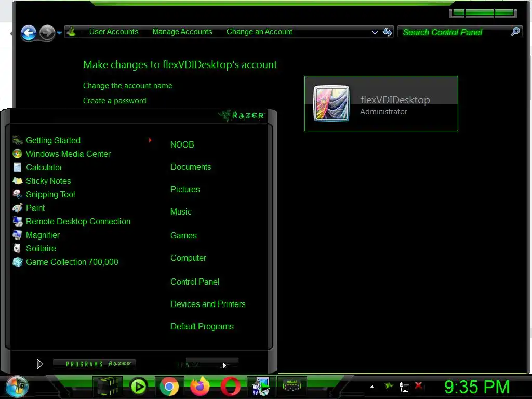532x399 pixels.
Task: Launch Google Chrome from taskbar
Action: pos(169,387)
